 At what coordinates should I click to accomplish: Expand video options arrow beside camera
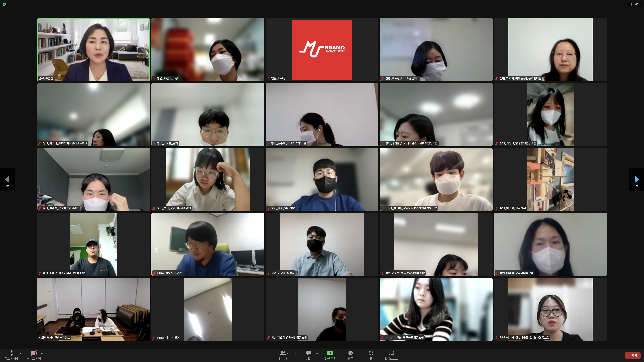42,353
